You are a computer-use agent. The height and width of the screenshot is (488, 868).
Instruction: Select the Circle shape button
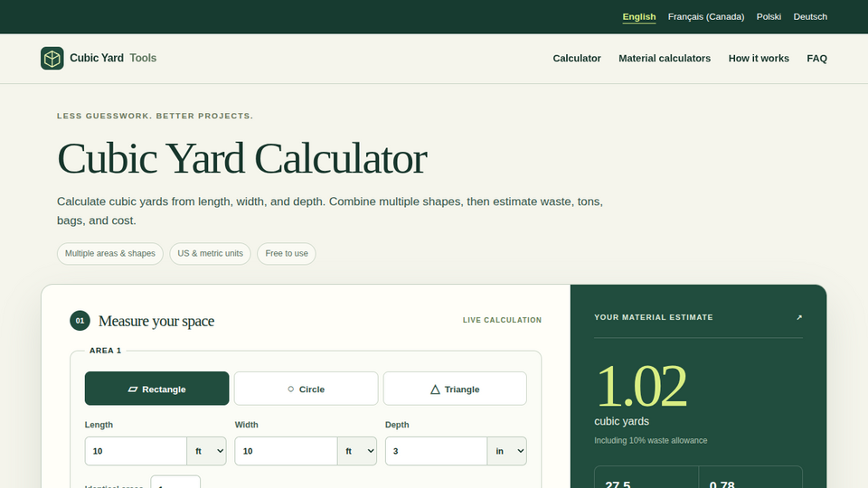click(x=307, y=389)
